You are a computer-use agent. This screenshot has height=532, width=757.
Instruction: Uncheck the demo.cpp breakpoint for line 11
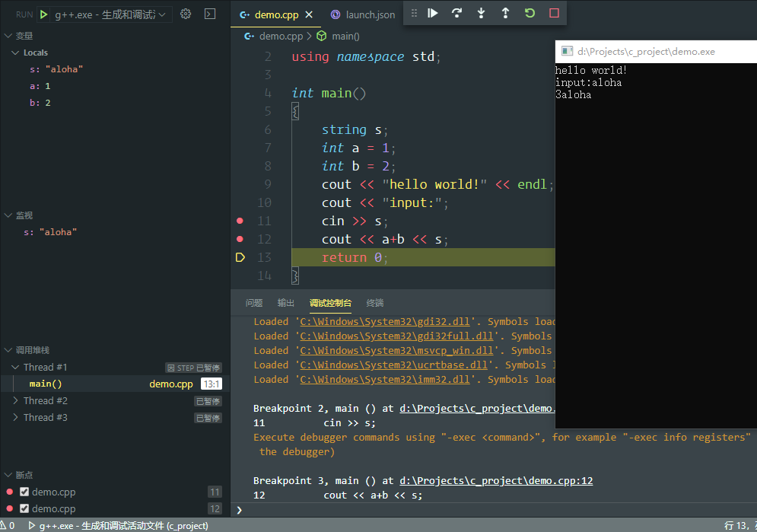(x=24, y=492)
